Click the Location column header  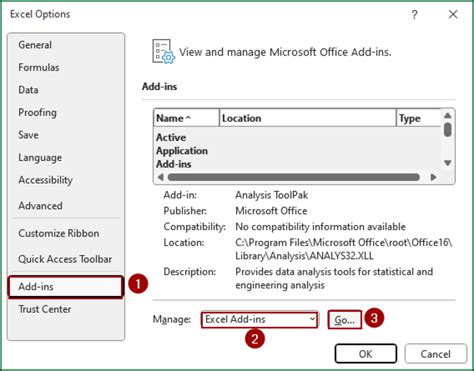point(308,118)
